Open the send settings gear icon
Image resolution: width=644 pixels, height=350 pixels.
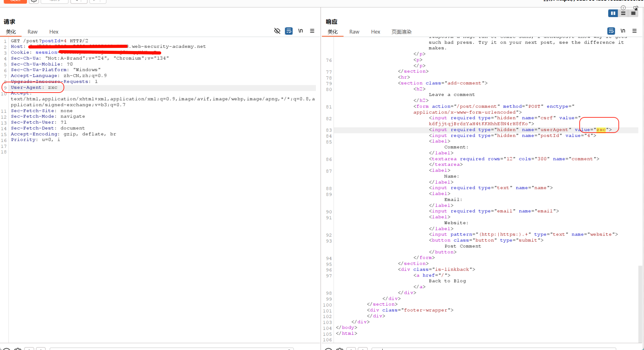34,1
